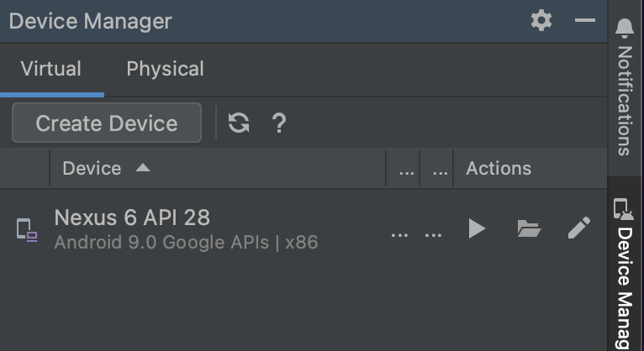Select the Nexus 6 API 28 row
Image resolution: width=644 pixels, height=351 pixels.
tap(304, 228)
